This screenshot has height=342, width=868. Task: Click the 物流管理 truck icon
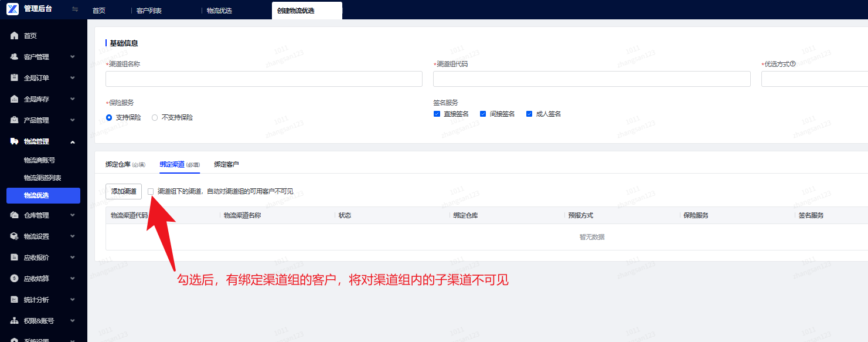click(15, 141)
